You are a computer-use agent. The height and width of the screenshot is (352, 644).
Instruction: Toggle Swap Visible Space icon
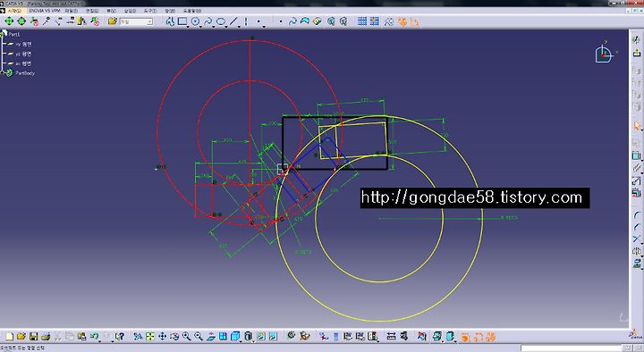(x=273, y=337)
